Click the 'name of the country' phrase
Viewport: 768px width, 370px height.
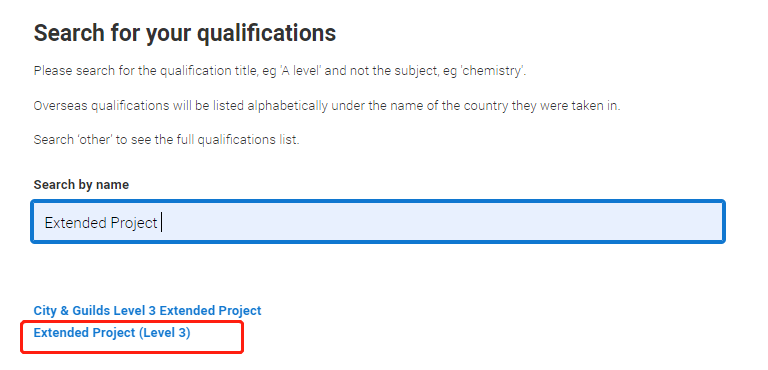click(453, 105)
